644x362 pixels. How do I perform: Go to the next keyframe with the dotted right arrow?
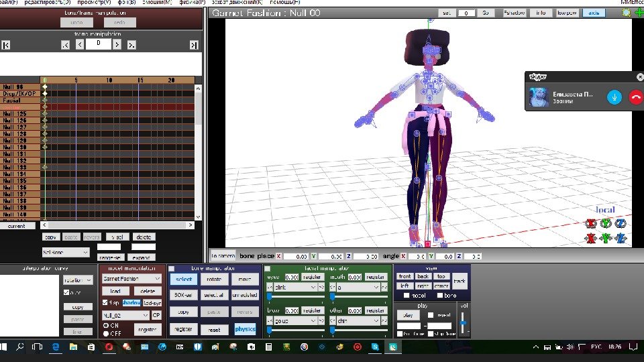[131, 45]
